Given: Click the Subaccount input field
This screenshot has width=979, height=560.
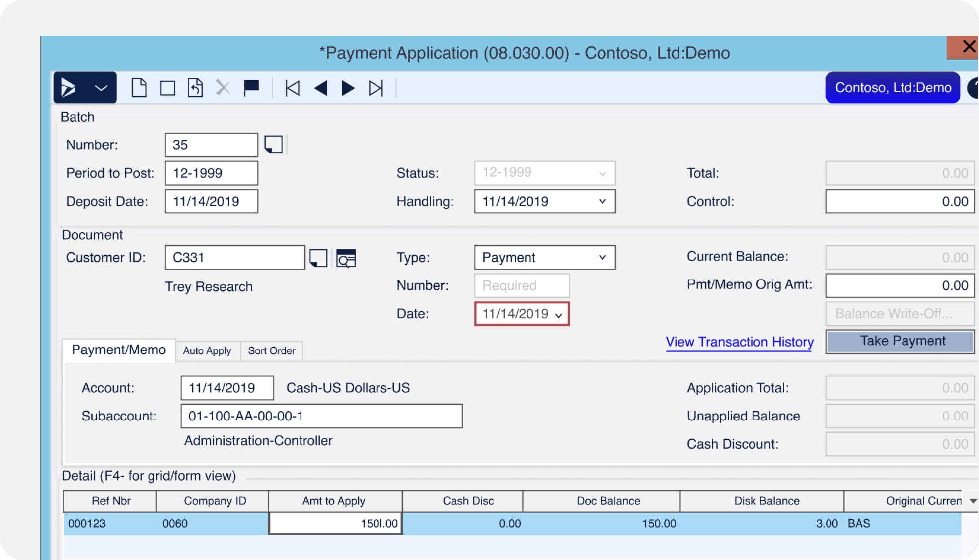Looking at the screenshot, I should click(x=321, y=416).
